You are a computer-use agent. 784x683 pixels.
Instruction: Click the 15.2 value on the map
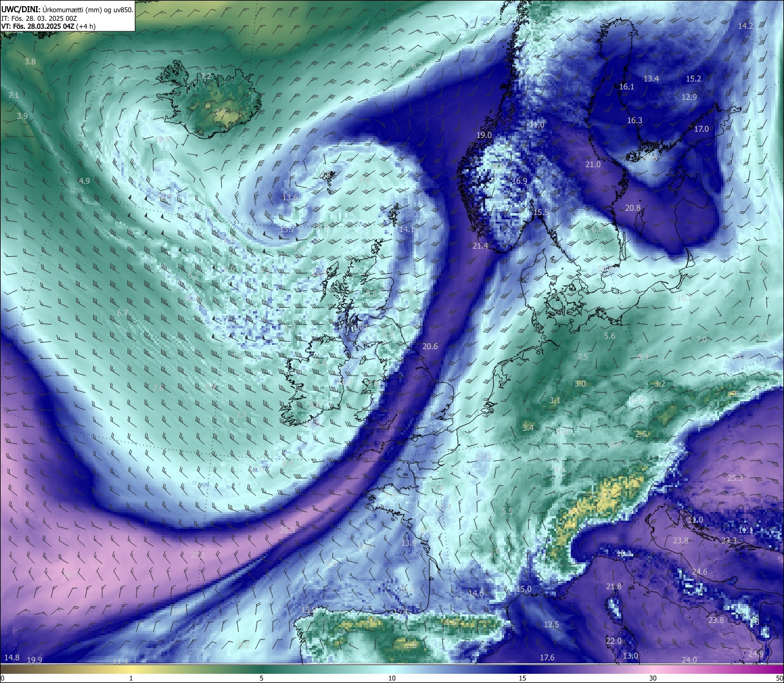click(x=693, y=79)
